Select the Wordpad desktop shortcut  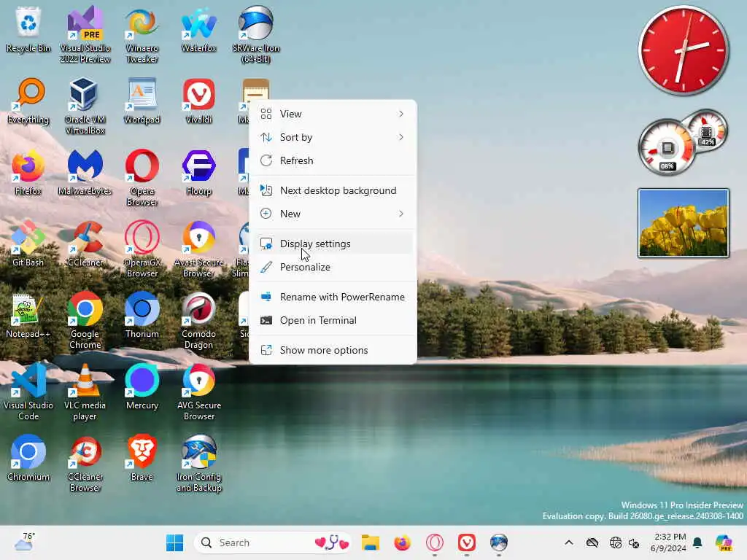[142, 101]
